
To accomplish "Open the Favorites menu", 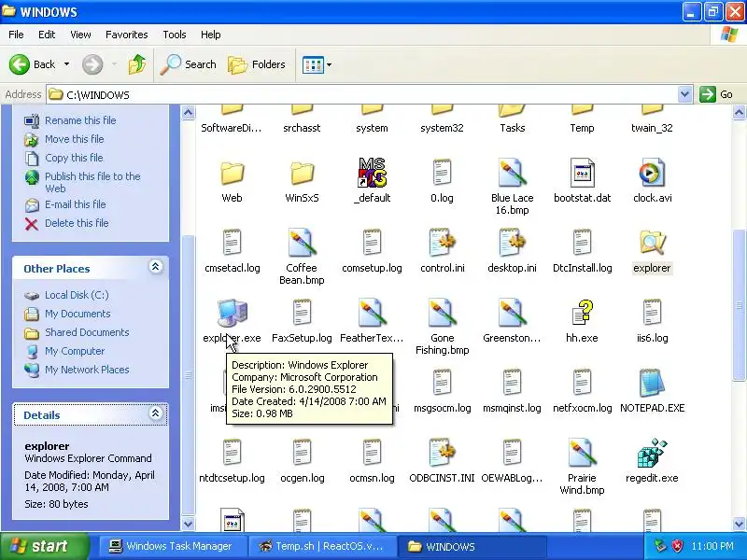I will click(x=127, y=35).
